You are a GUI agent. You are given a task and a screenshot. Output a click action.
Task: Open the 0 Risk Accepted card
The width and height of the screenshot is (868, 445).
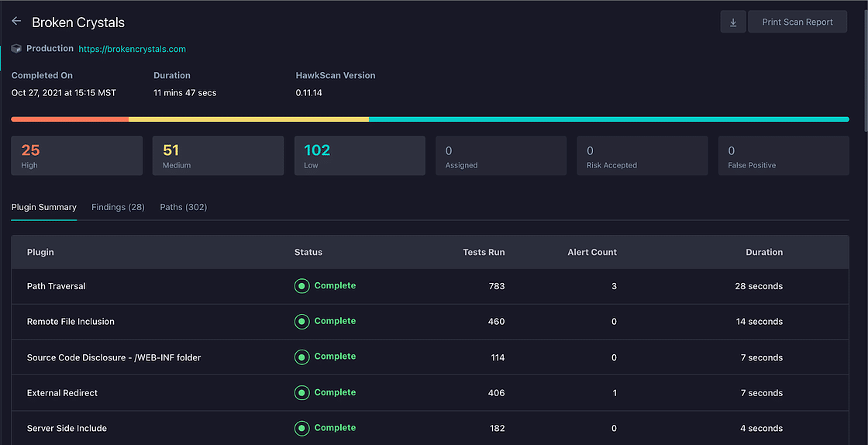[x=642, y=156]
